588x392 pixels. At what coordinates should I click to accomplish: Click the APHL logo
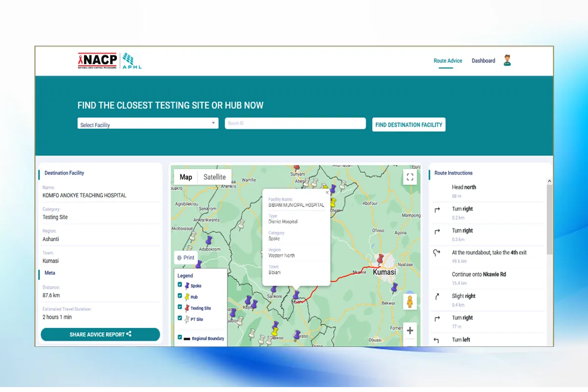tap(132, 61)
